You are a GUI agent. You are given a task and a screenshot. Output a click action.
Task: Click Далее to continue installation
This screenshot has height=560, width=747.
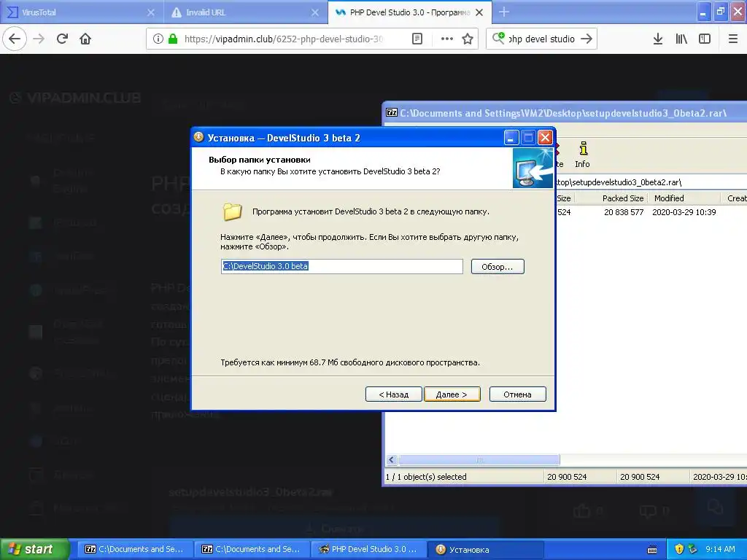click(x=452, y=394)
